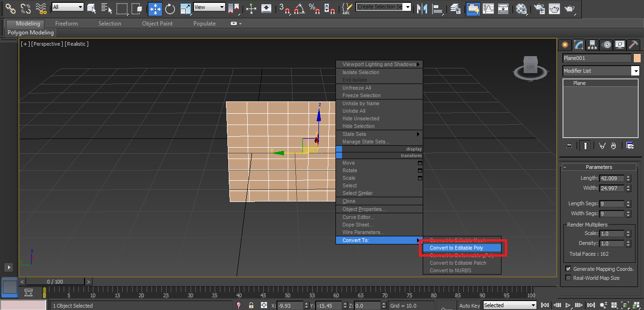
Task: Toggle the Selection Lock padlock icon
Action: tap(251, 305)
